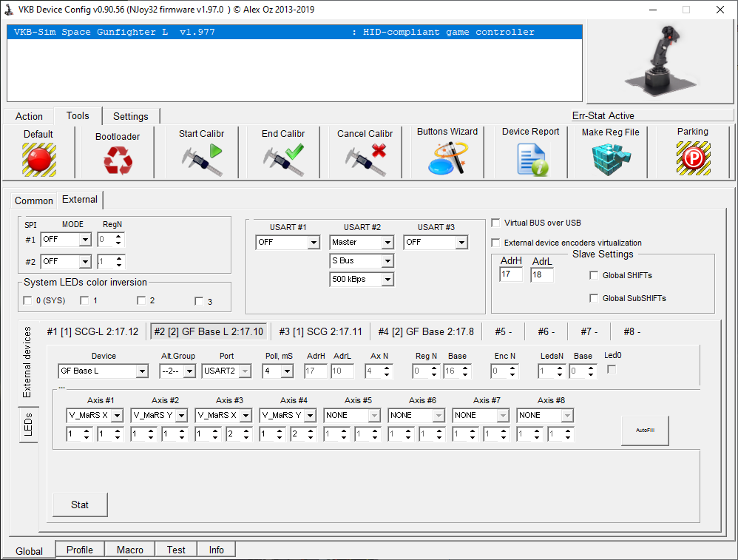
Task: Finish calibration with End Calibr icon
Action: (x=283, y=160)
